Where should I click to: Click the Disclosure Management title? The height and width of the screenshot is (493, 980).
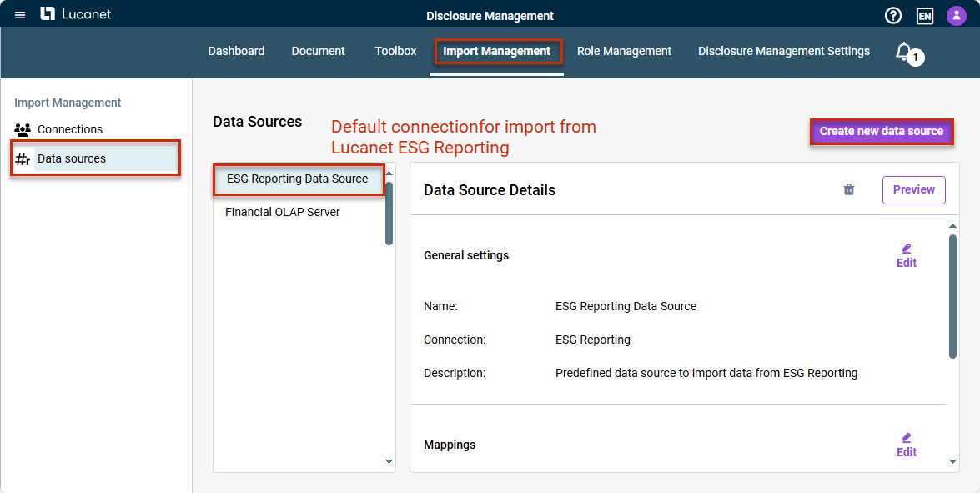tap(490, 16)
